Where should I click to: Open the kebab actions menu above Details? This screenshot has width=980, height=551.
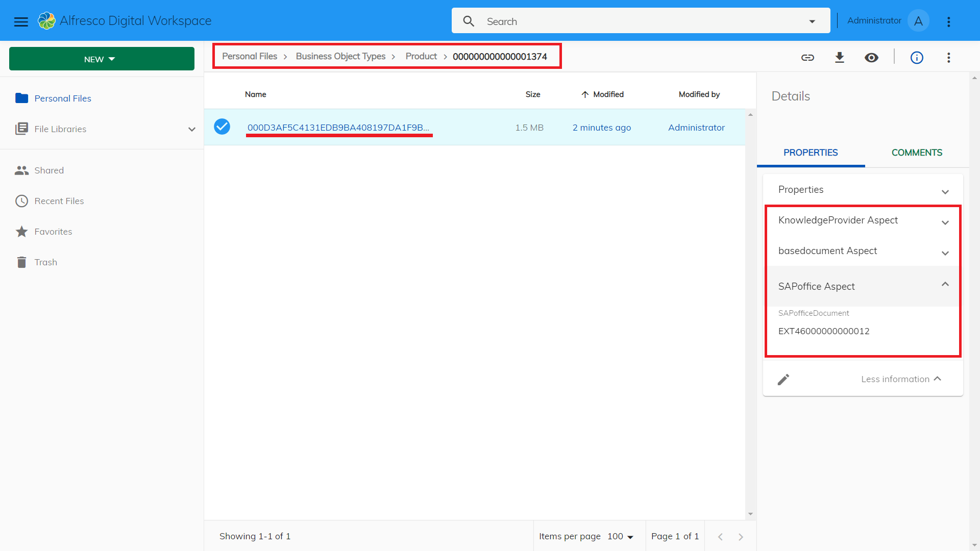tap(949, 58)
